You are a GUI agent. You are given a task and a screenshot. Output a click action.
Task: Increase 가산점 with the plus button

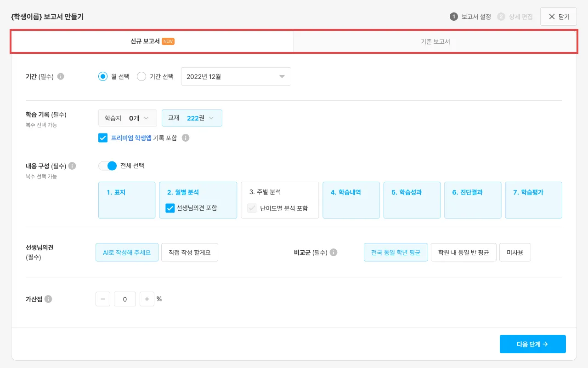(x=147, y=299)
